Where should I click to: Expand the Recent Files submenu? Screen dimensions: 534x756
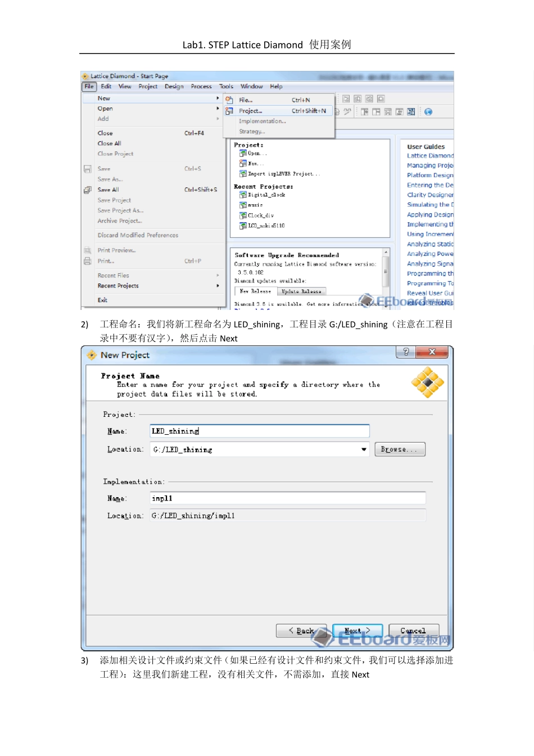(218, 276)
